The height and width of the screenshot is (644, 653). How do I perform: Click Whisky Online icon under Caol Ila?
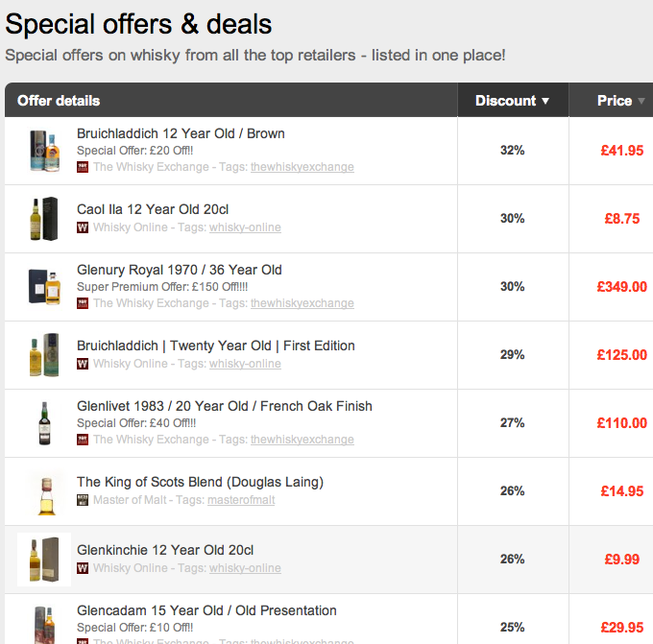click(83, 227)
